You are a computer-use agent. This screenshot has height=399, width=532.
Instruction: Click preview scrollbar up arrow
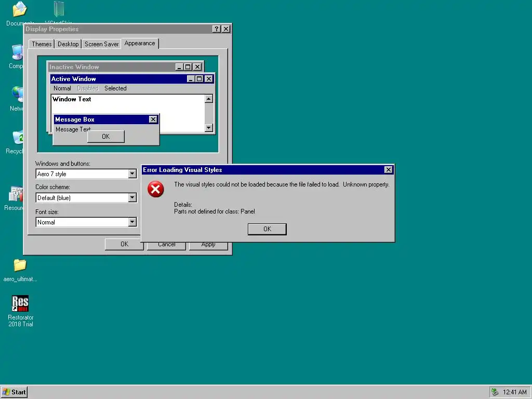pos(209,99)
